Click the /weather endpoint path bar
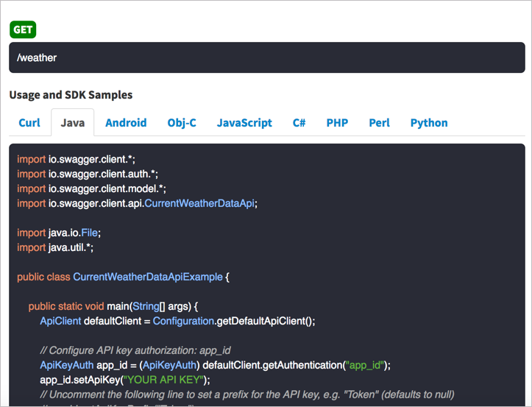 pyautogui.click(x=266, y=57)
